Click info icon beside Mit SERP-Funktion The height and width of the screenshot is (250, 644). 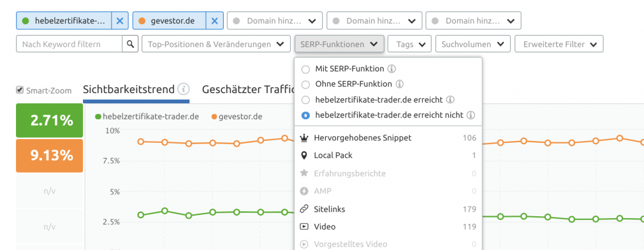(392, 68)
